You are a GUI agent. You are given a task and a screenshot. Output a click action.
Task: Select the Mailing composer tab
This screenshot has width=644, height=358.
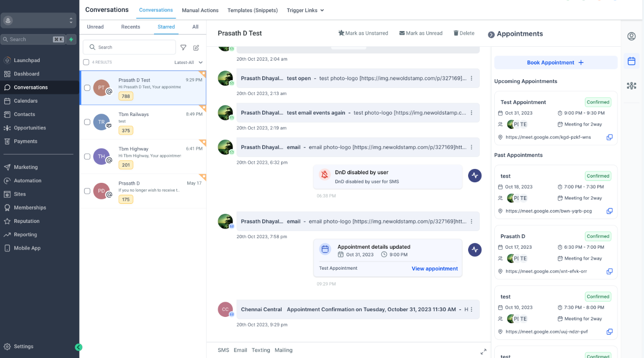[x=284, y=350]
